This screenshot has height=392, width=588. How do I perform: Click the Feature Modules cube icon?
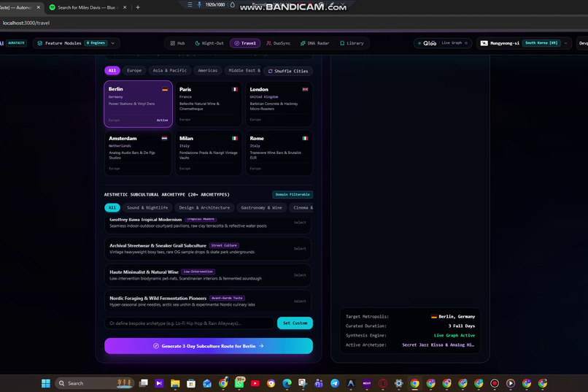39,43
